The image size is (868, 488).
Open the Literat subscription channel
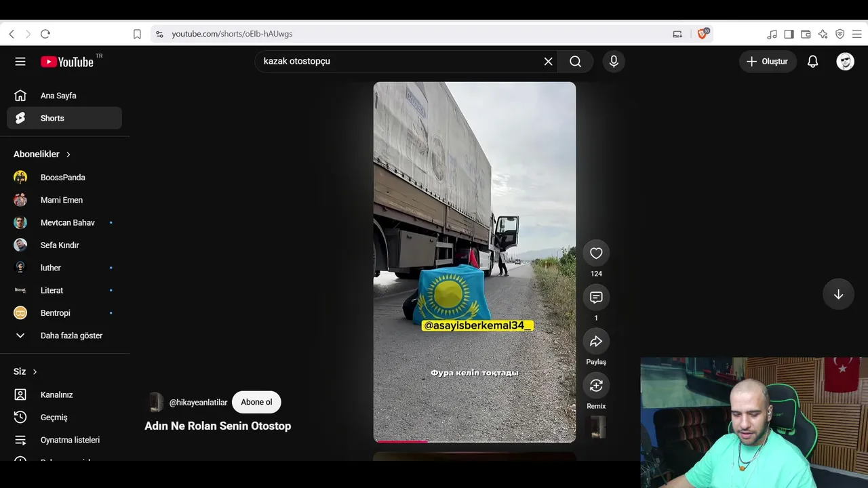point(64,290)
